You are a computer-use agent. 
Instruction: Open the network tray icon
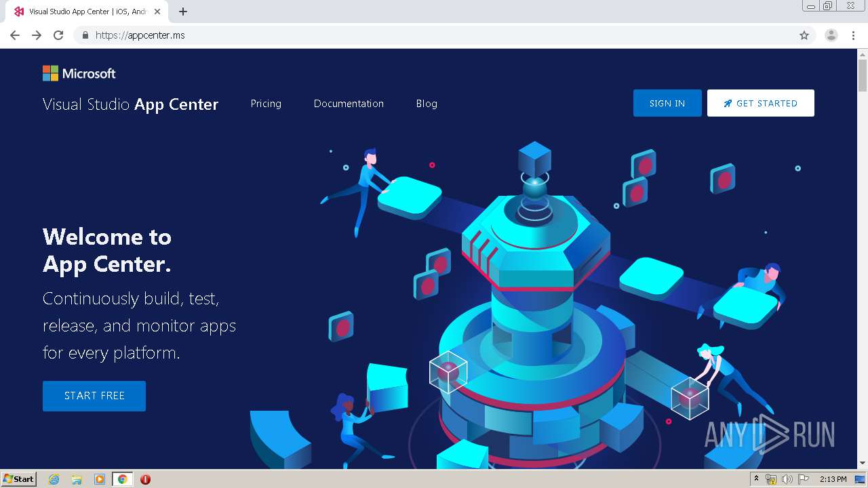click(771, 479)
